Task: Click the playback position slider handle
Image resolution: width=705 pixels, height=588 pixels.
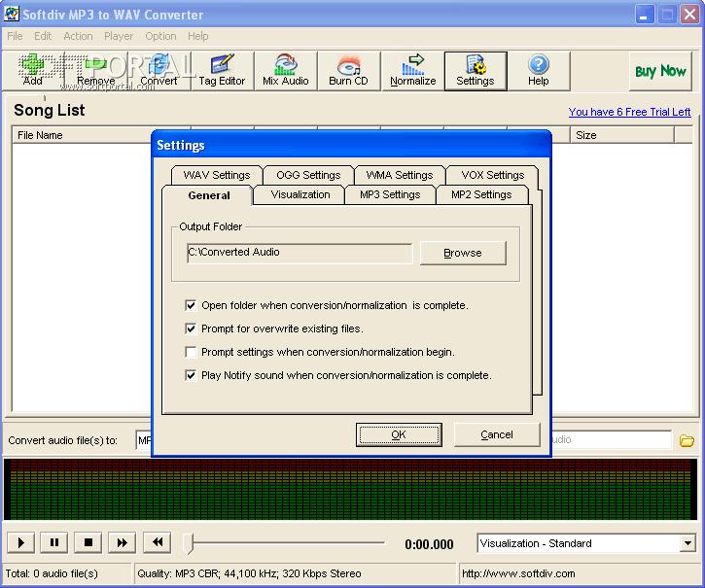Action: (189, 544)
